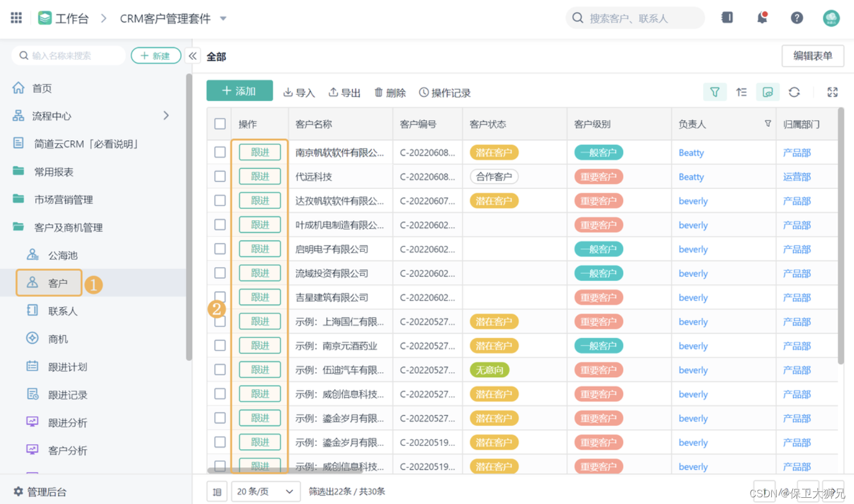Click 运营部 department link
This screenshot has height=504, width=854.
pyautogui.click(x=796, y=177)
